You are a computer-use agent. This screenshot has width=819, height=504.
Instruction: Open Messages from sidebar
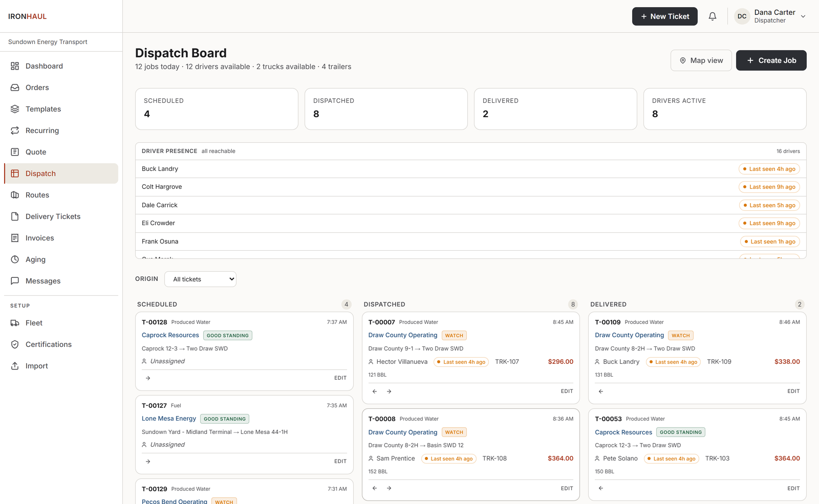tap(61, 281)
